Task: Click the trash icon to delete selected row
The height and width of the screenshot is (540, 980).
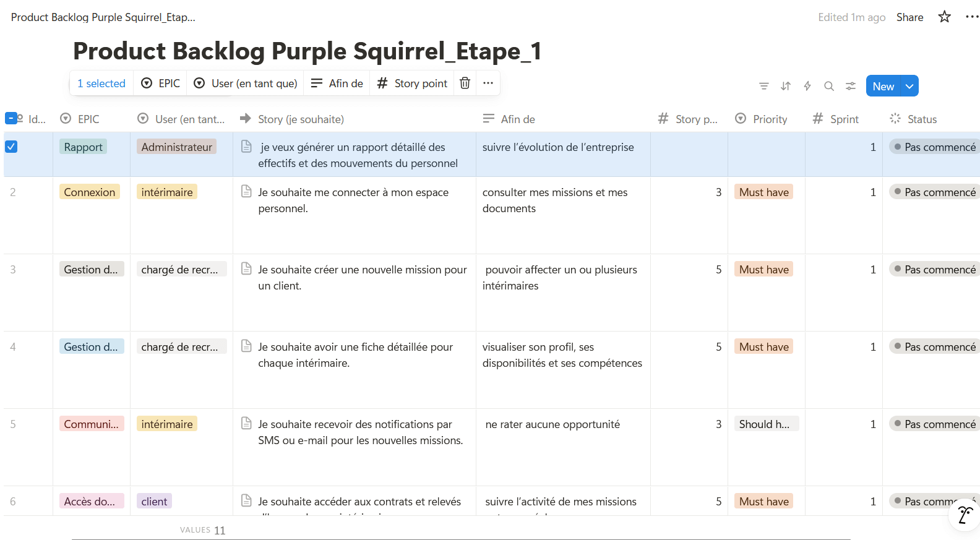Action: [x=465, y=83]
